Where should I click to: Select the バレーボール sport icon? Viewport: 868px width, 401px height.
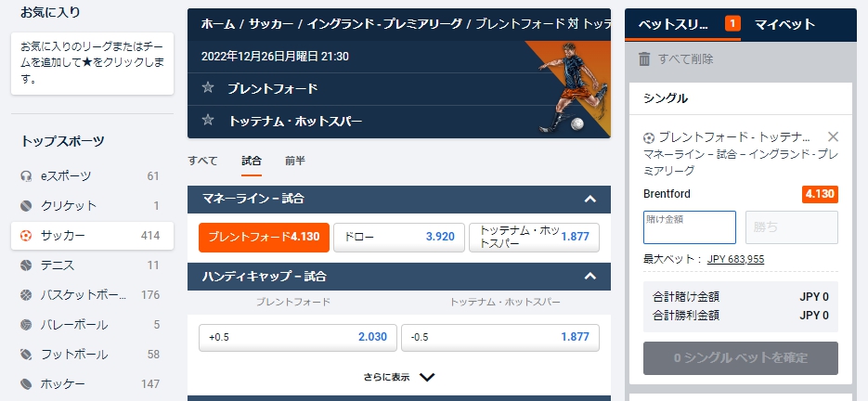(26, 325)
